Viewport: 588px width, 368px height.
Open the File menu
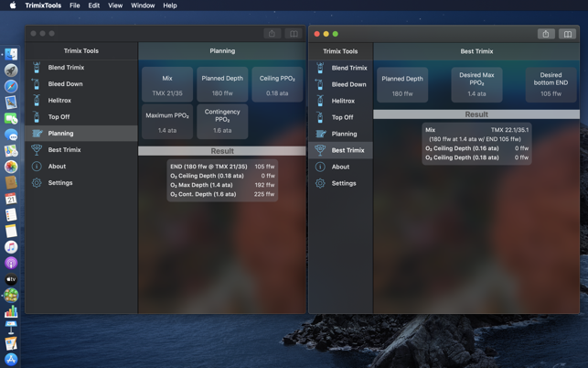(x=75, y=5)
